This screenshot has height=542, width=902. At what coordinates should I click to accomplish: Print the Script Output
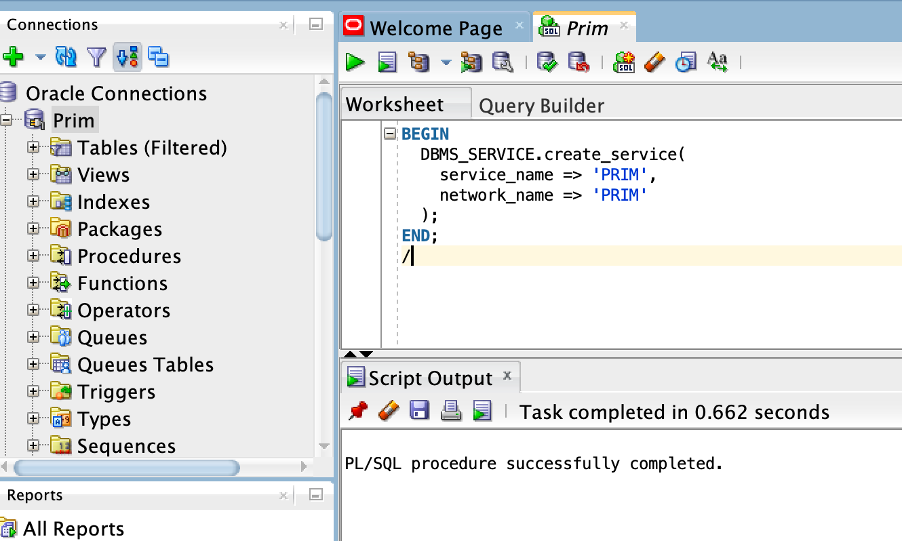(x=450, y=411)
